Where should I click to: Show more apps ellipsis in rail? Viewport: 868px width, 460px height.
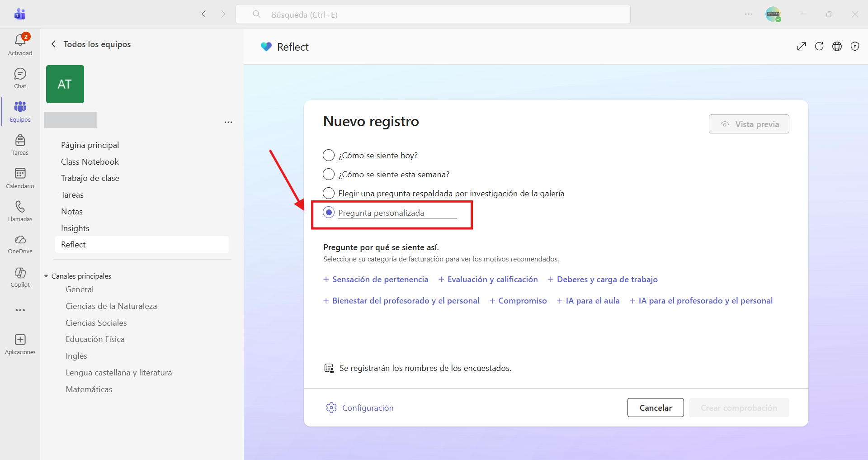click(x=20, y=310)
